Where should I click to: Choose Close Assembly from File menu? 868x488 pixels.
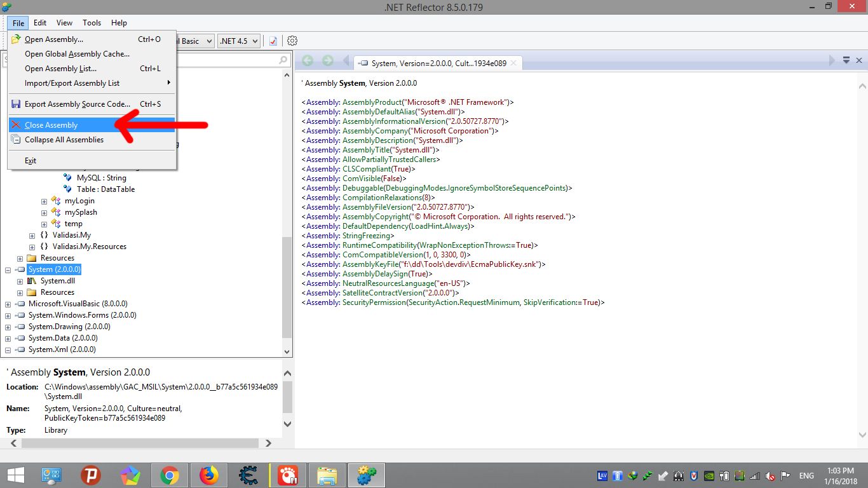coord(51,125)
